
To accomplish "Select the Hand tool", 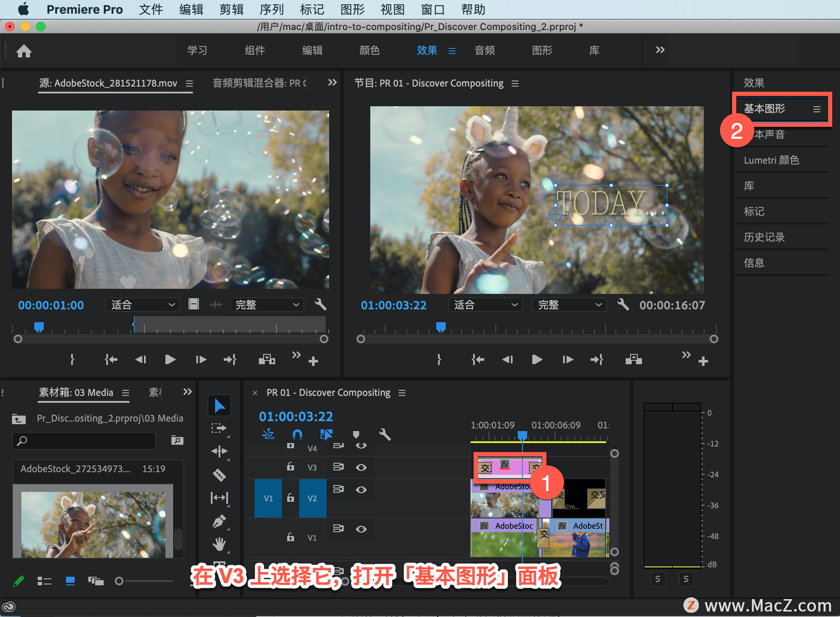I will coord(219,544).
